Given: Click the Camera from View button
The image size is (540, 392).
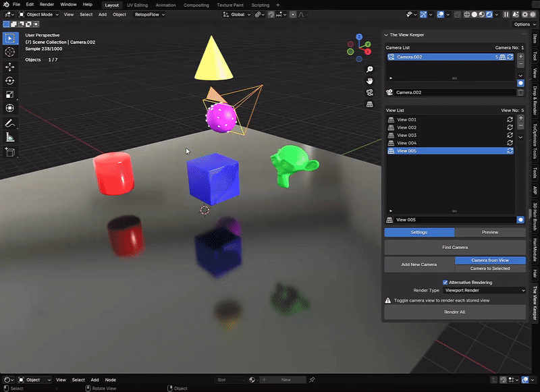Looking at the screenshot, I should (x=490, y=260).
